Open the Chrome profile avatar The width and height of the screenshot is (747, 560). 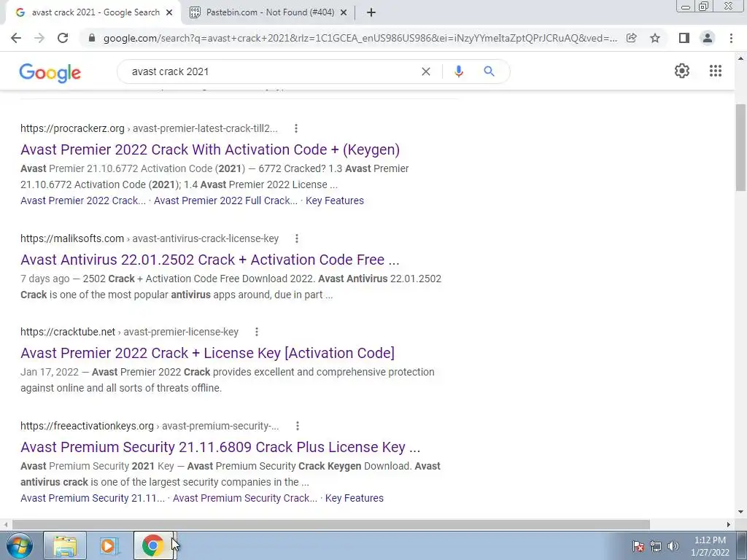pos(708,38)
